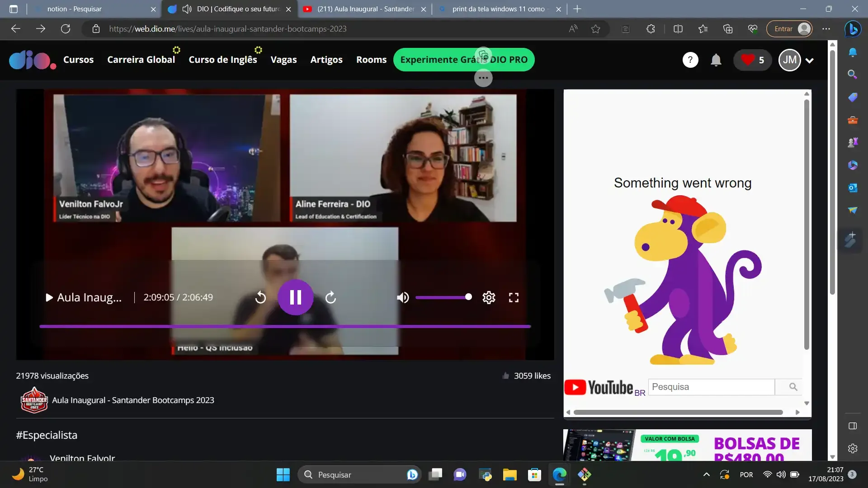
Task: Open the help question mark icon
Action: (x=690, y=60)
